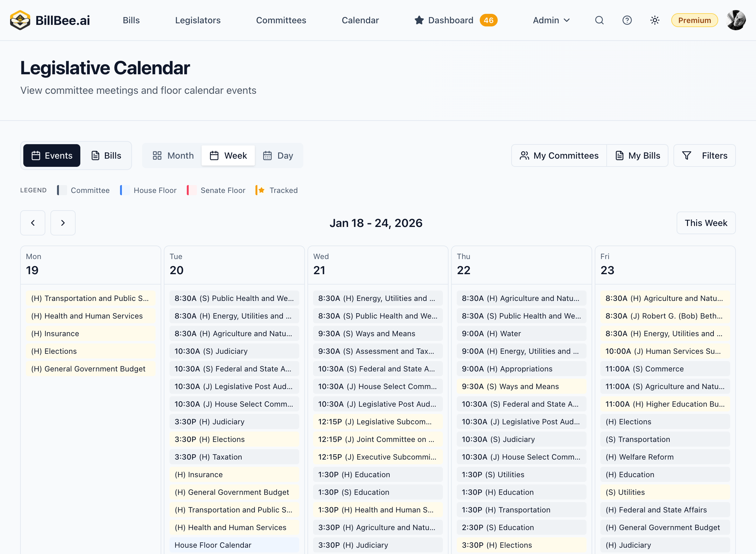Click the Tracked legend marker
The width and height of the screenshot is (756, 554).
[x=261, y=190]
